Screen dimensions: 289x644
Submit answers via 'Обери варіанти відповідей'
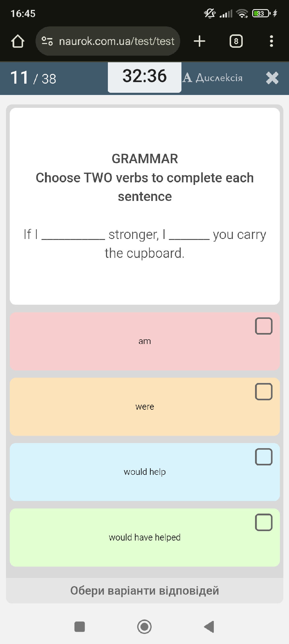coord(144,591)
